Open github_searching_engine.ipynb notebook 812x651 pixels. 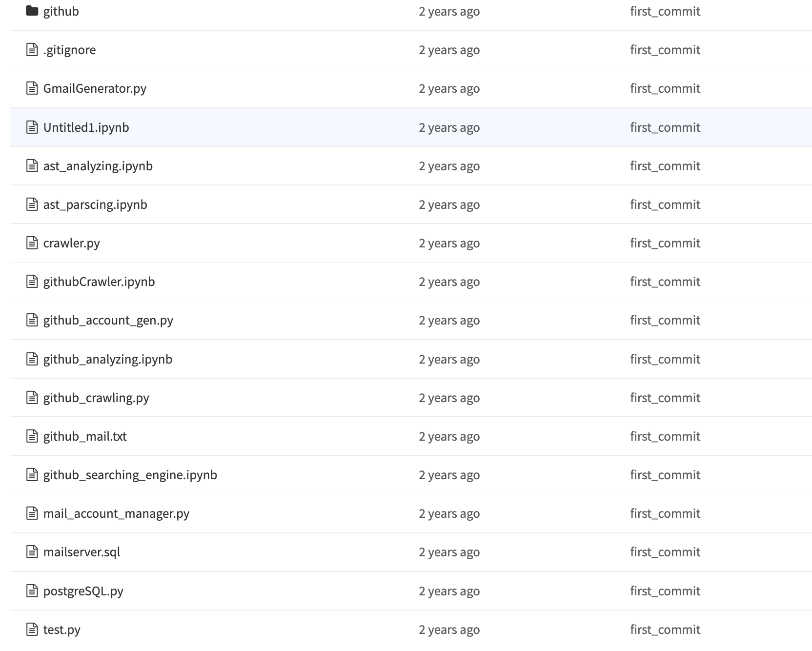click(x=130, y=475)
